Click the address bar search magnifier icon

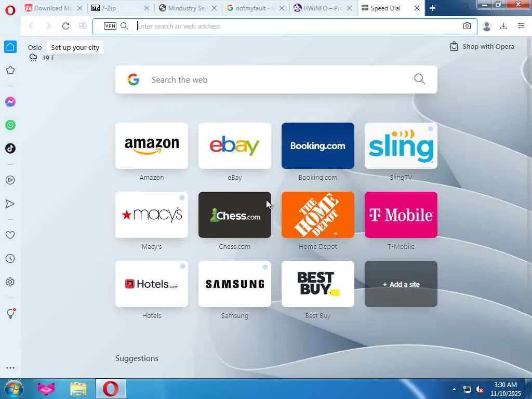(124, 26)
